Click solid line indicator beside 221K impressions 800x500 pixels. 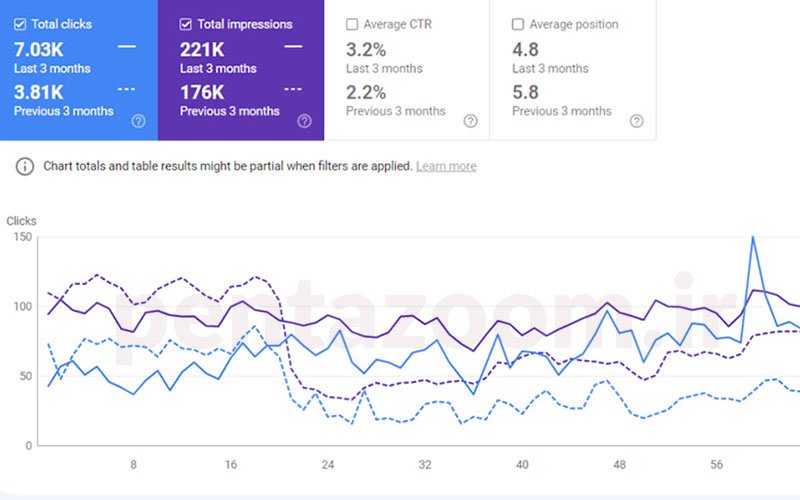coord(293,47)
